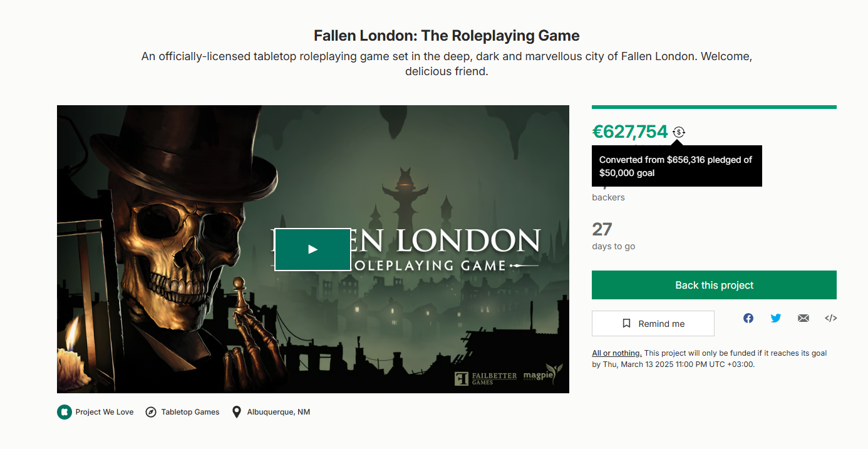Open the All or nothing explanation link
The width and height of the screenshot is (868, 449).
tap(616, 353)
